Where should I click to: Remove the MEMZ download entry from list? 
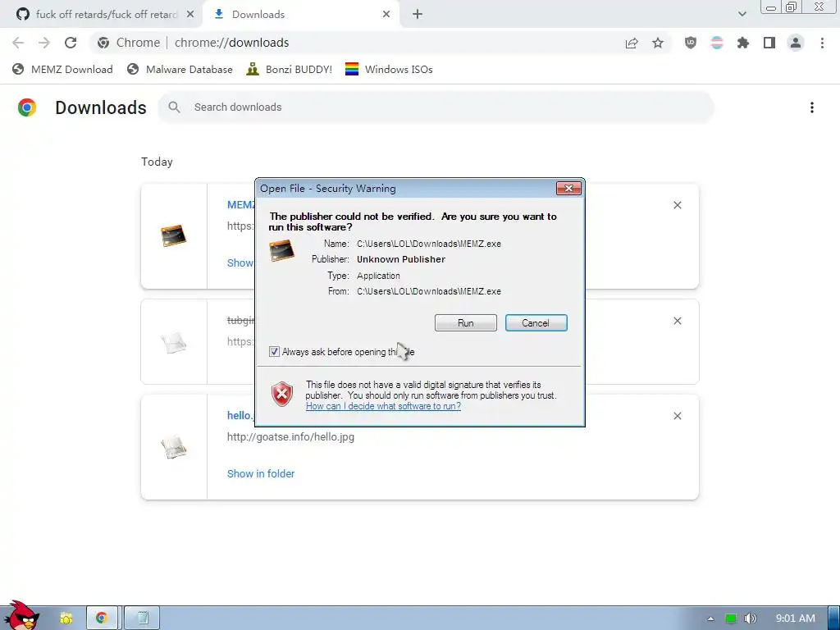[677, 205]
